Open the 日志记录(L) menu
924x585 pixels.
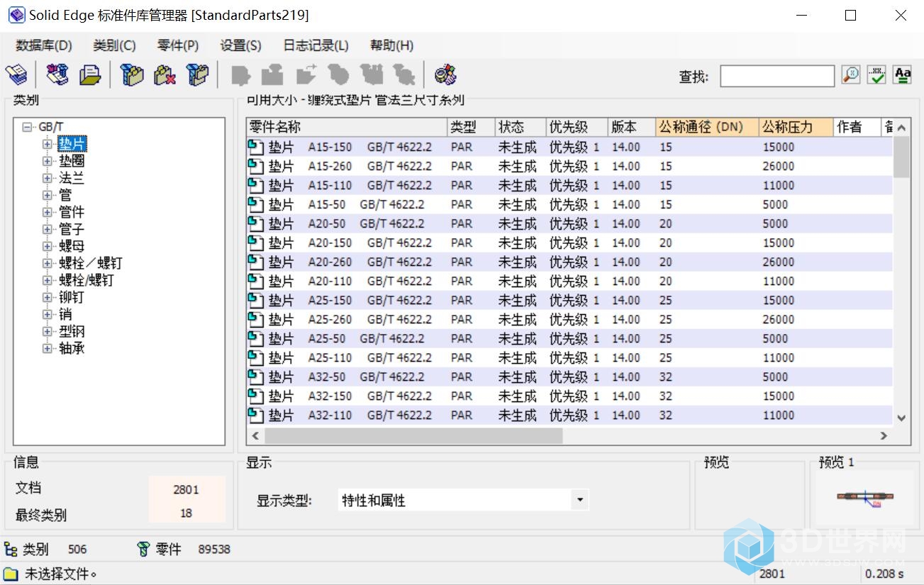click(316, 45)
